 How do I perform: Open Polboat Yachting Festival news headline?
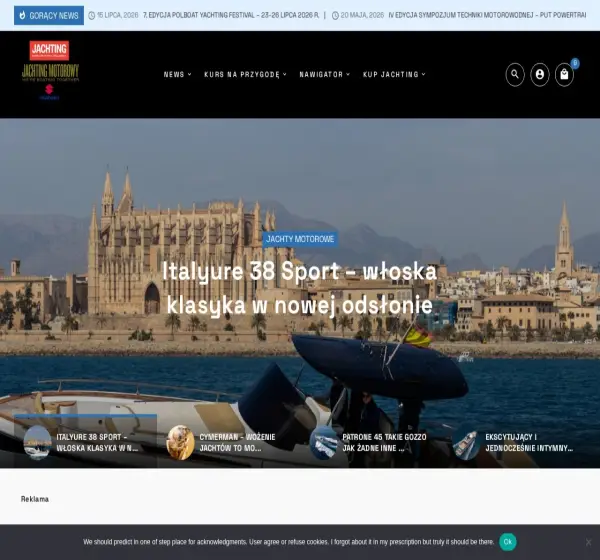pyautogui.click(x=231, y=15)
